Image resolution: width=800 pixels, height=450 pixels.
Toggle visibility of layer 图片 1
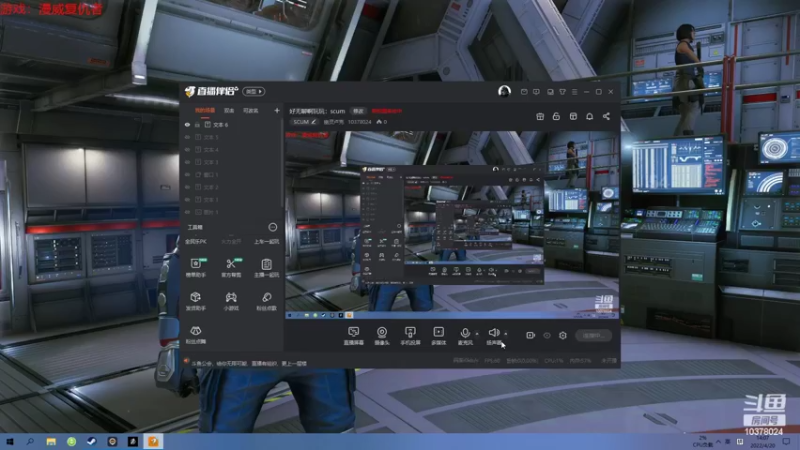(x=187, y=212)
